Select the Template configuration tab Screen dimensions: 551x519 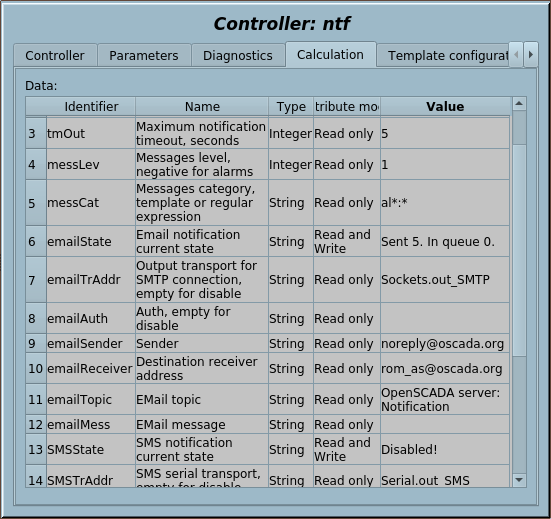443,56
